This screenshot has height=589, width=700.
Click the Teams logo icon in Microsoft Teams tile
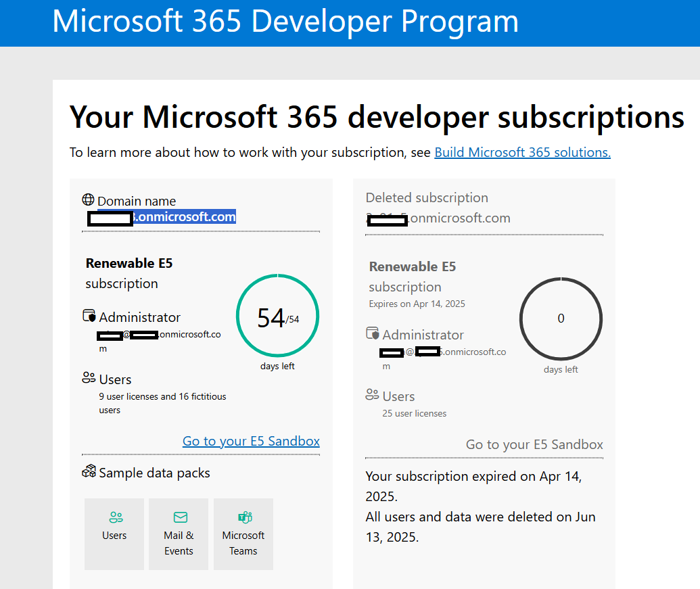click(x=245, y=517)
